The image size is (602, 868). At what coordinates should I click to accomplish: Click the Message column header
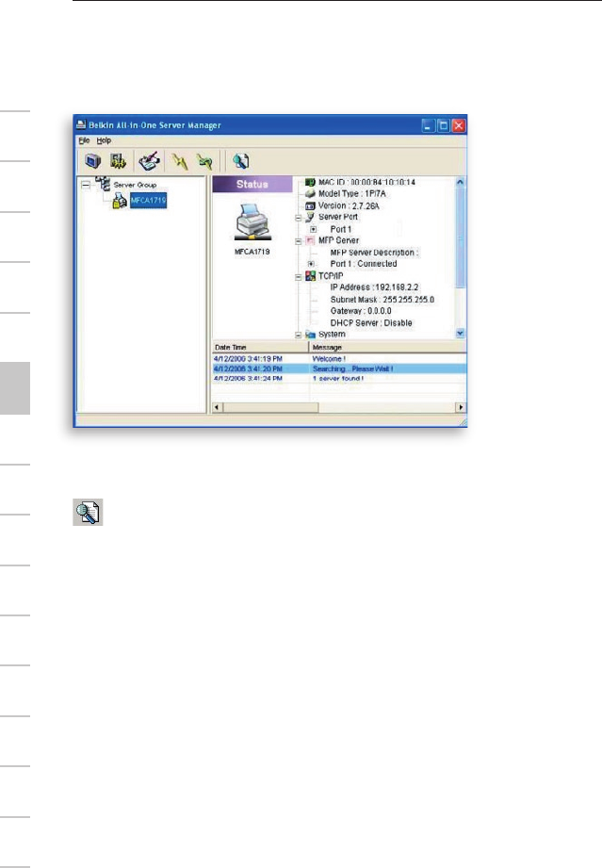388,347
